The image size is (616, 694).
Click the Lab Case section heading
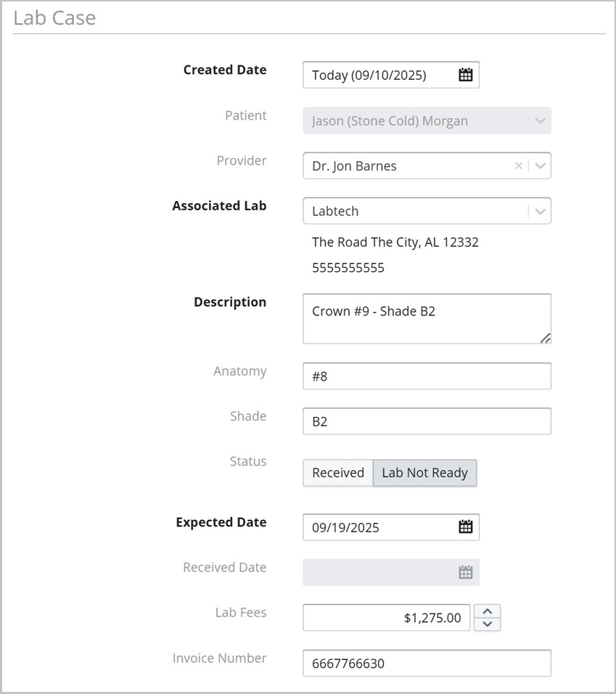[x=54, y=17]
